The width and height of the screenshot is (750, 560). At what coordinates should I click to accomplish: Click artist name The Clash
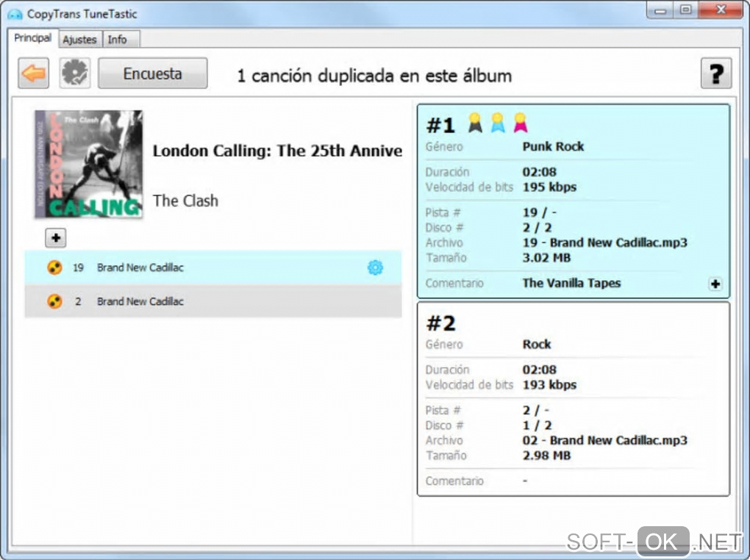(185, 201)
